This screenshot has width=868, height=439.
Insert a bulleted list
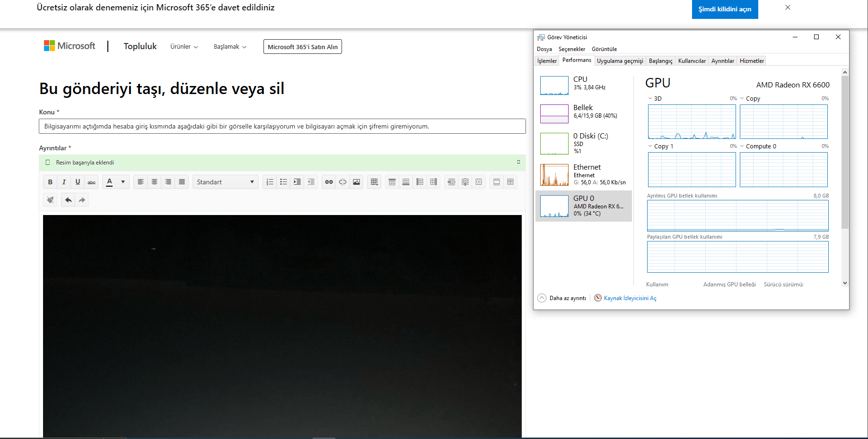(283, 182)
